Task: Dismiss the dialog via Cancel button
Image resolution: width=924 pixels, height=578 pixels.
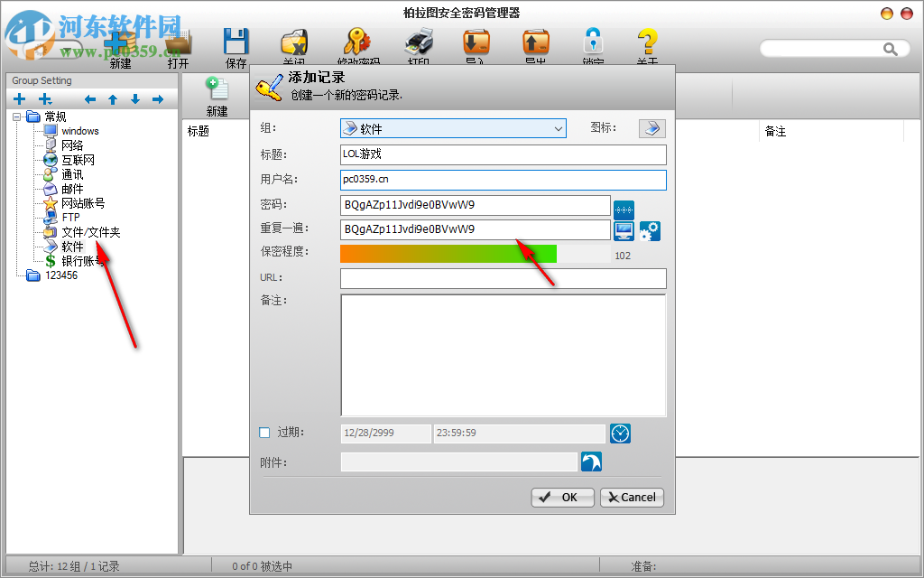Action: point(632,497)
